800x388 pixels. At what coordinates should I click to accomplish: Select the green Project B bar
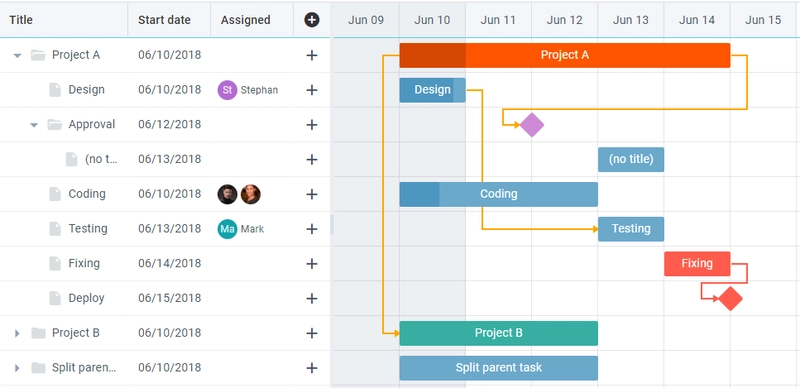click(x=498, y=333)
